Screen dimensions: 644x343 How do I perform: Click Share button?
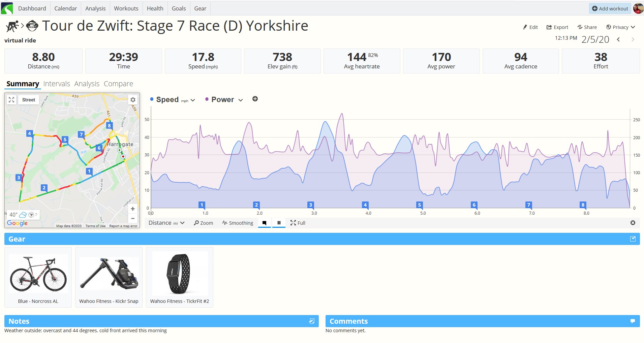coord(587,27)
